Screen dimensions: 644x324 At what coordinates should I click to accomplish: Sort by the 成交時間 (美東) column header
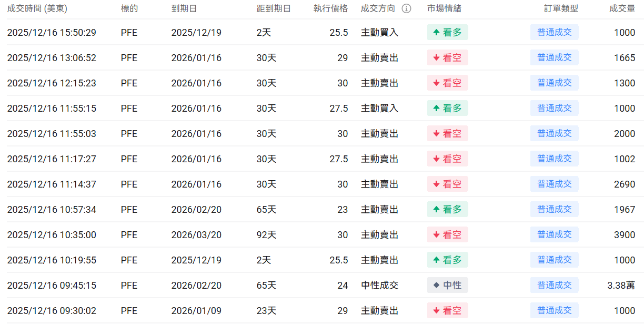tap(37, 8)
